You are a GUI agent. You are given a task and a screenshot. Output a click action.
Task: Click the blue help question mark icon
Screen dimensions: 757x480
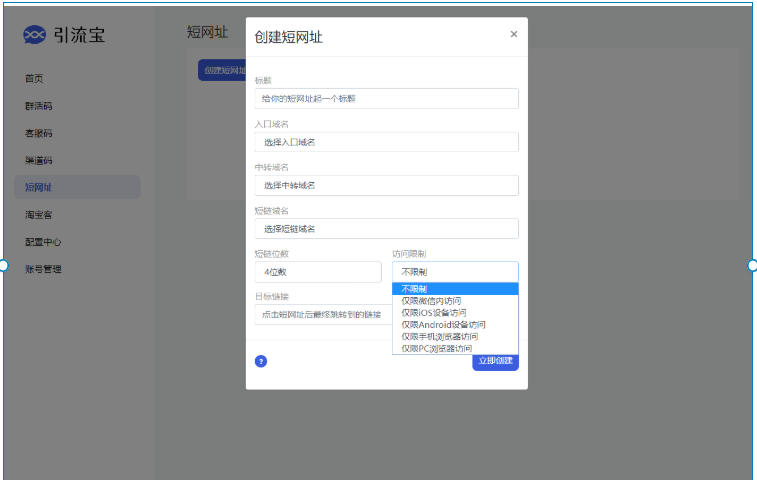pos(261,361)
